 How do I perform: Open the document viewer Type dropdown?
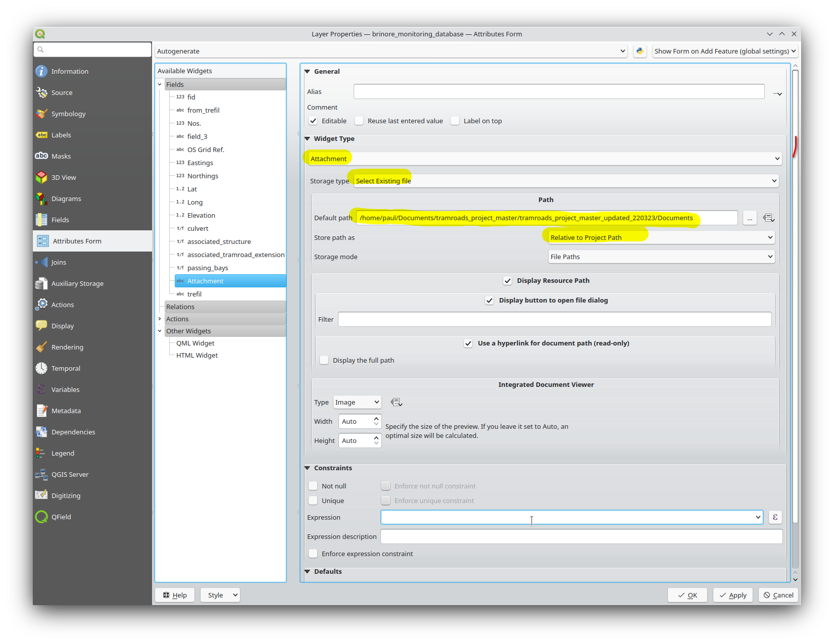pyautogui.click(x=357, y=402)
